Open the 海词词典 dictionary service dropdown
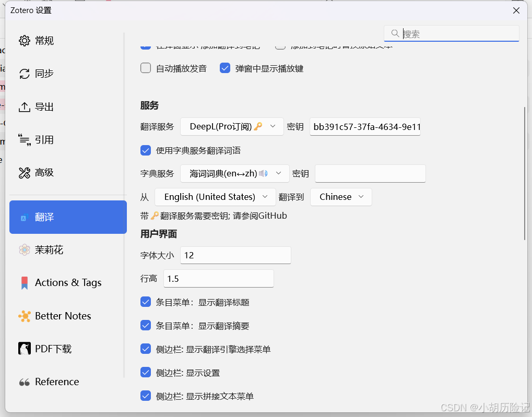 234,173
